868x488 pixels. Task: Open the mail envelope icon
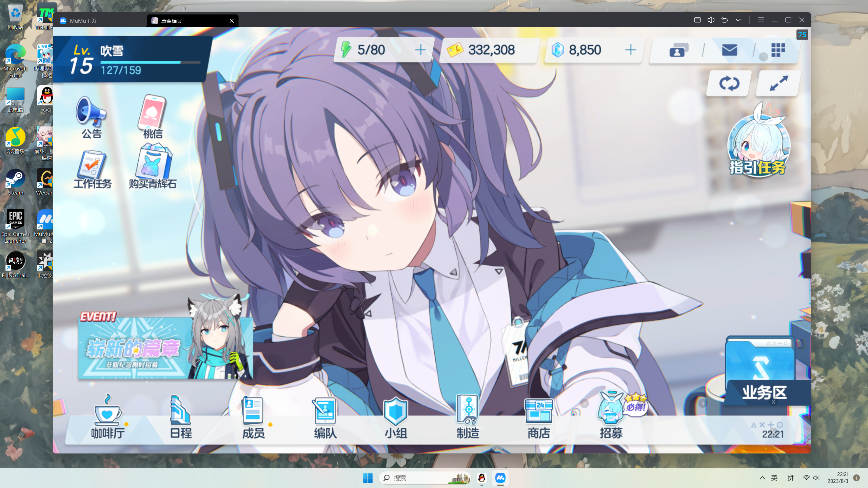click(x=729, y=50)
